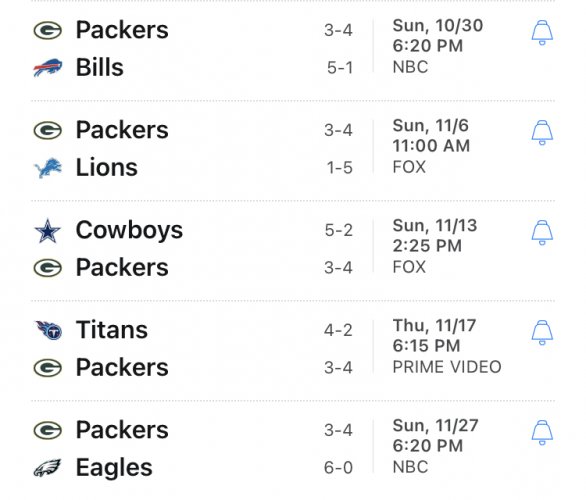Toggle reminder bell for Cowboys vs Packers game

(x=542, y=232)
